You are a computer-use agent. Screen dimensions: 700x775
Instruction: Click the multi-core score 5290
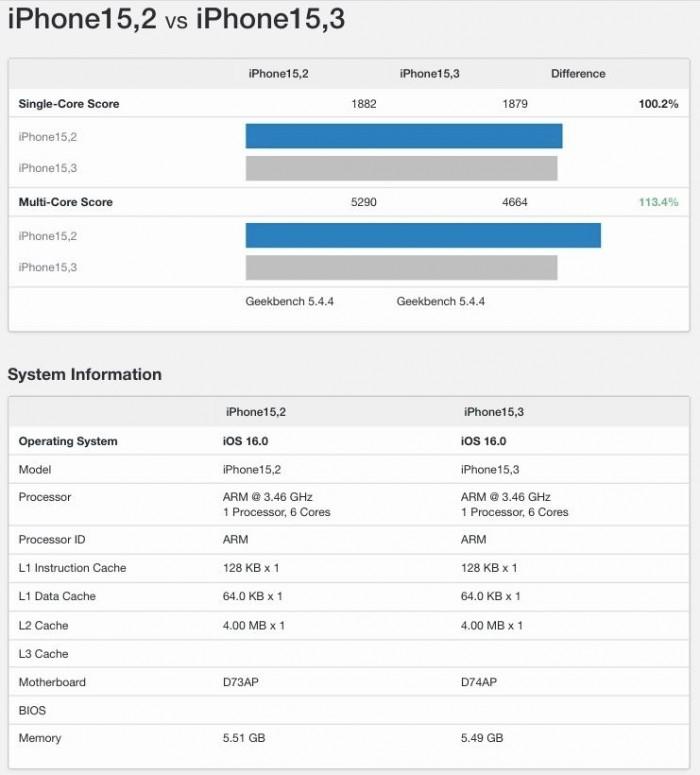coord(364,202)
